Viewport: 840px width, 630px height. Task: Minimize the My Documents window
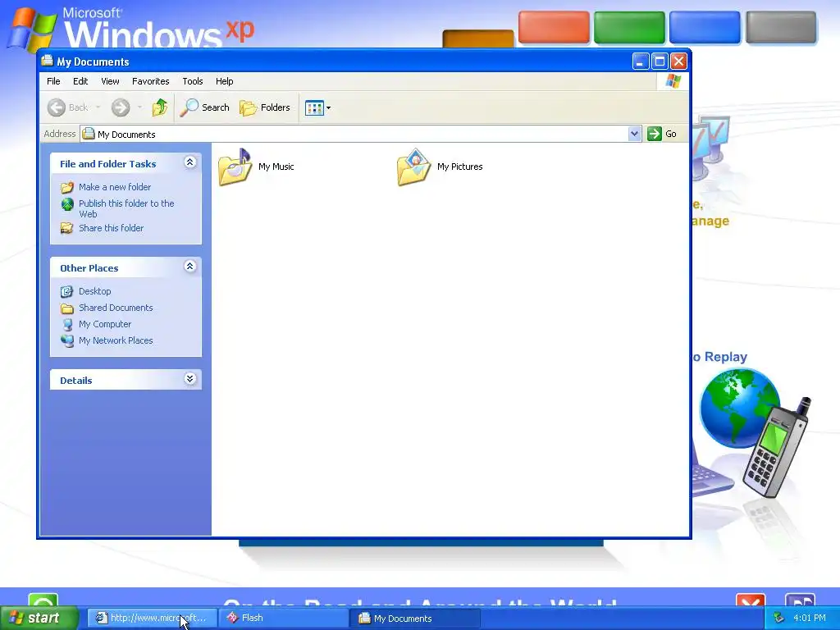click(640, 62)
